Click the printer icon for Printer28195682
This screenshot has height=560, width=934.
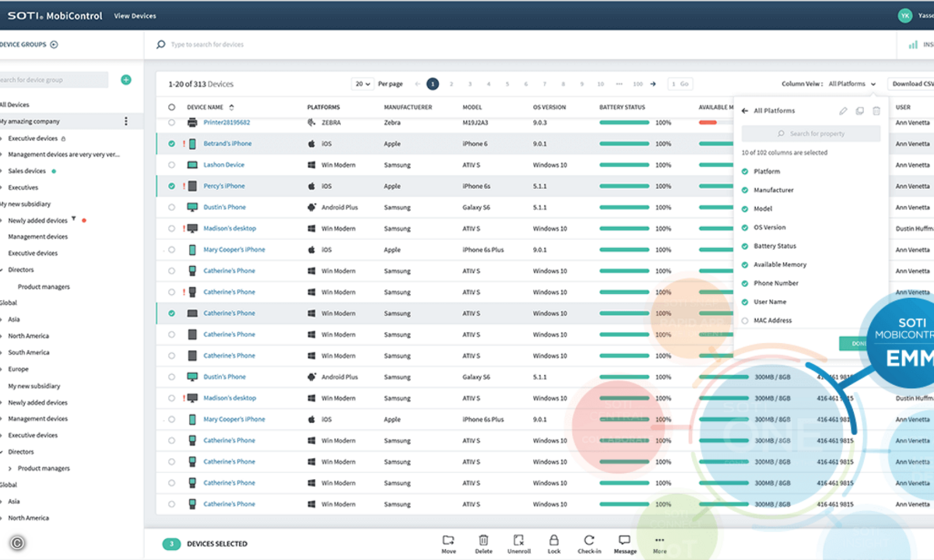[x=192, y=122]
